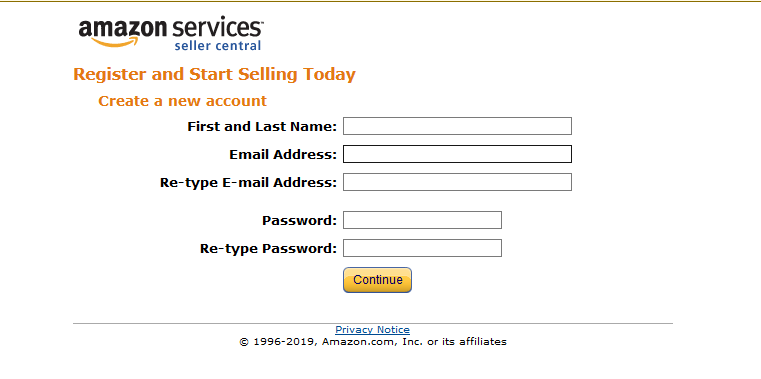The image size is (761, 379).
Task: Click the yellow Continue button
Action: 378,280
